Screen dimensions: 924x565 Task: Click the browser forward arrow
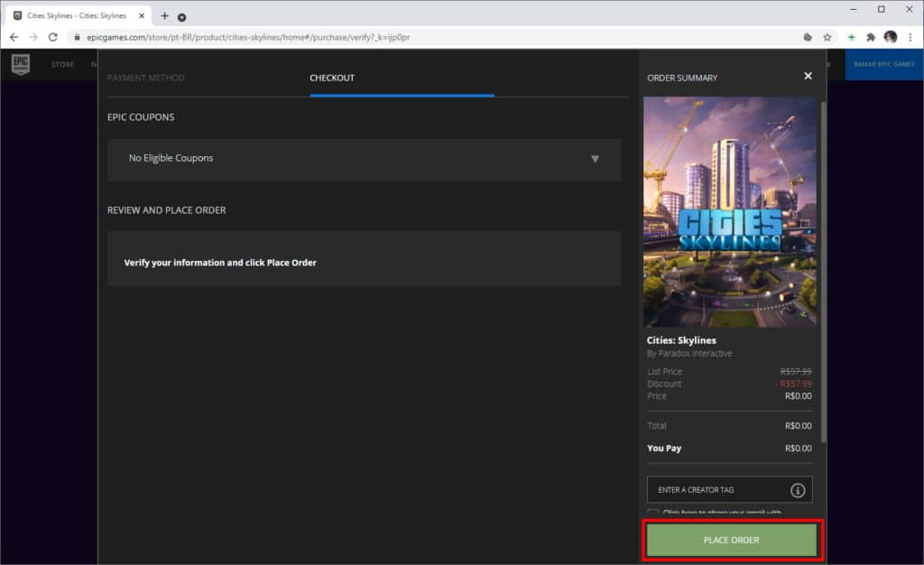[33, 37]
